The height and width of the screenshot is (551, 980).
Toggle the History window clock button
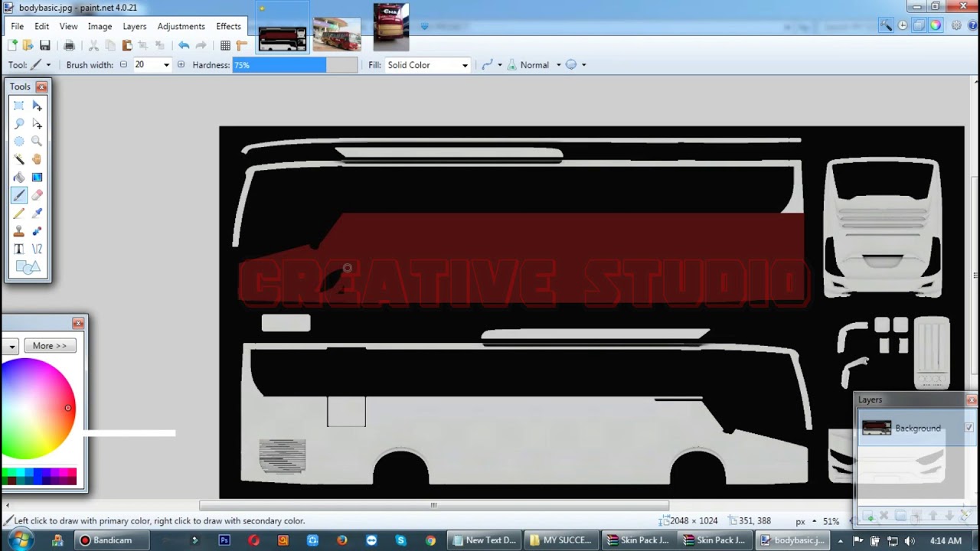pyautogui.click(x=903, y=25)
